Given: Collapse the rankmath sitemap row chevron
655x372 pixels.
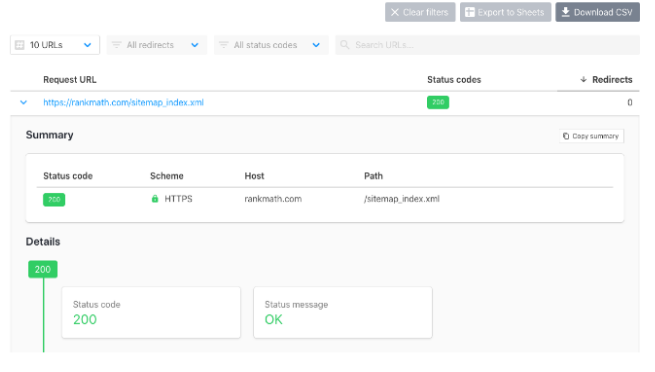Looking at the screenshot, I should pos(23,102).
